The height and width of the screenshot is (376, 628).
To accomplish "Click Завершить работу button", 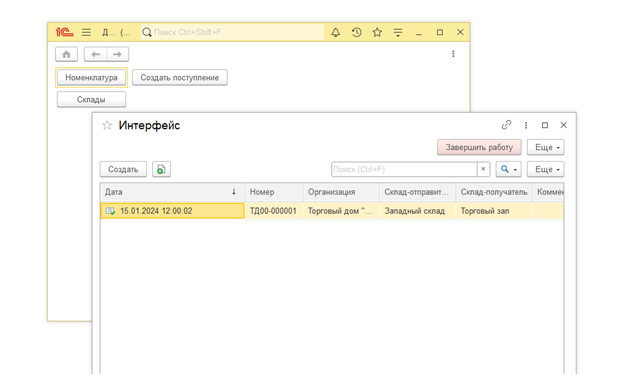I will click(479, 147).
